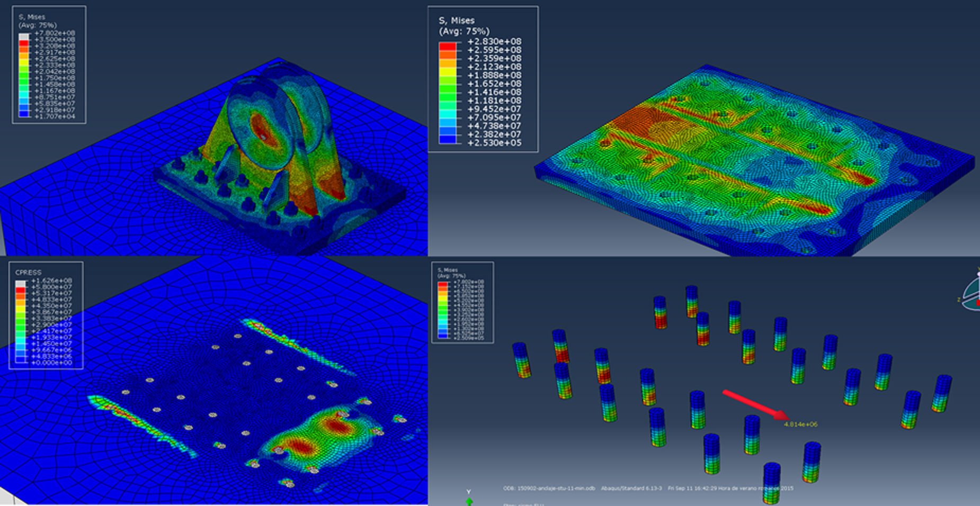980x506 pixels.
Task: Click the +9.452e+07 legend value
Action: pyautogui.click(x=494, y=109)
